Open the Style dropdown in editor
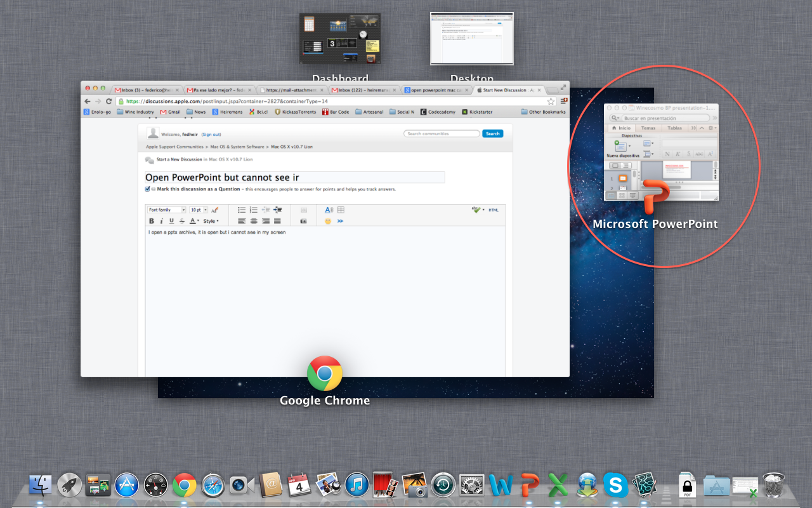This screenshot has width=812, height=508. 211,221
